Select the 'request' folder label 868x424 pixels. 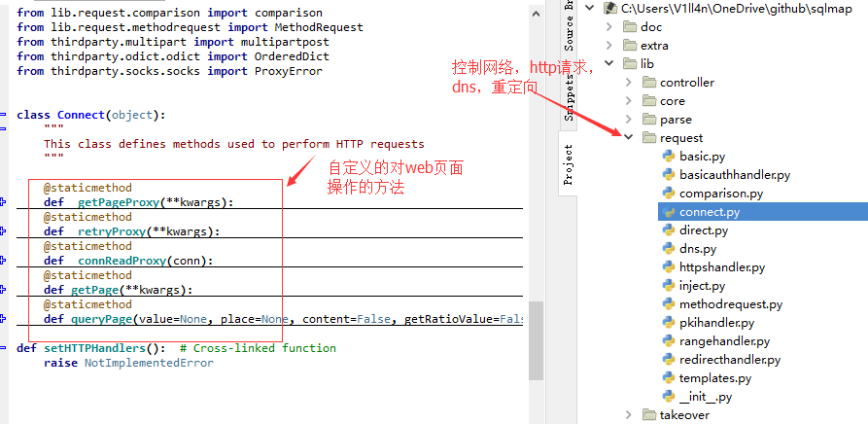(x=681, y=138)
